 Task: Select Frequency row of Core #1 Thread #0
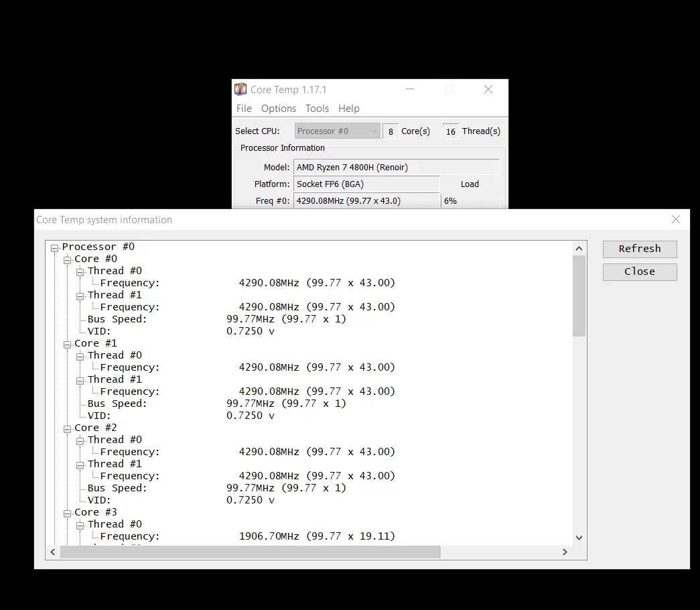248,367
